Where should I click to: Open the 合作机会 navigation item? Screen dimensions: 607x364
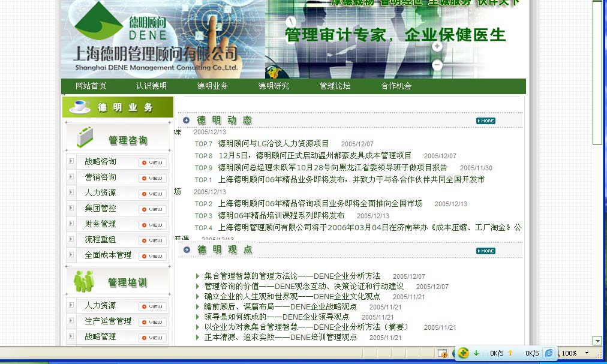396,86
